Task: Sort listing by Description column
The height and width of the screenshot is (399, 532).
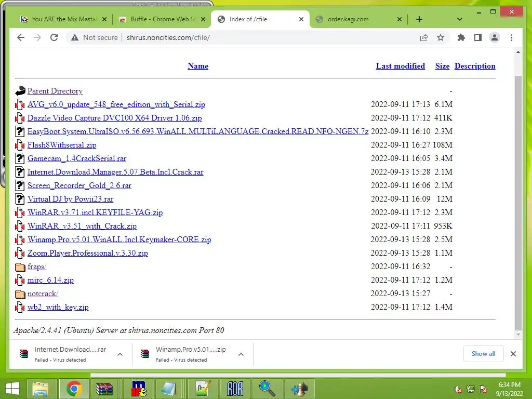Action: tap(475, 66)
